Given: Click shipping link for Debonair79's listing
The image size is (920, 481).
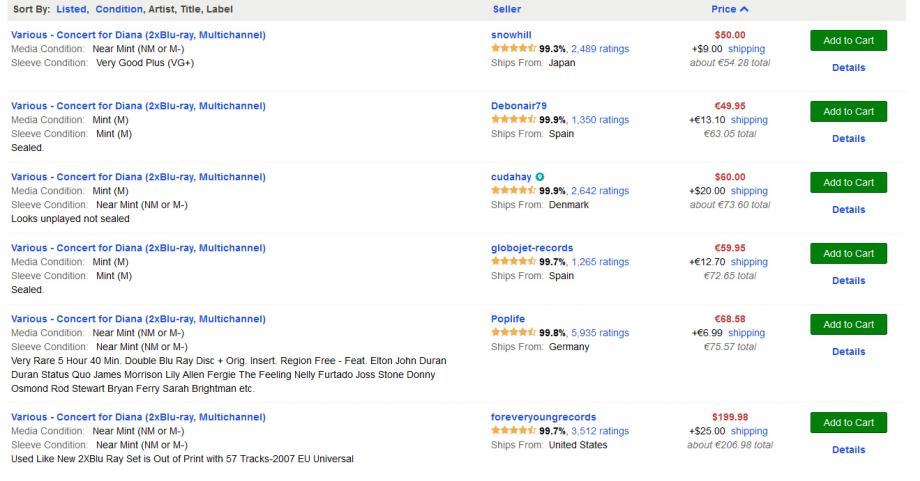Looking at the screenshot, I should pos(749,119).
